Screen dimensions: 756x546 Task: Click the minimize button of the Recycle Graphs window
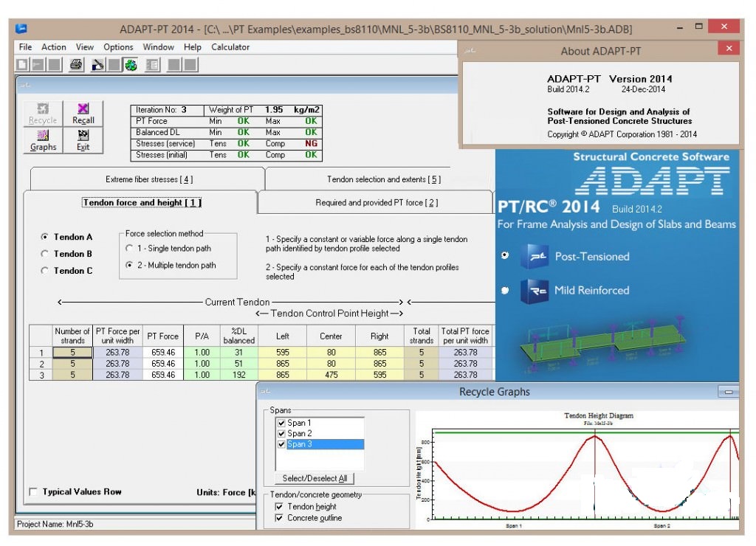point(728,392)
